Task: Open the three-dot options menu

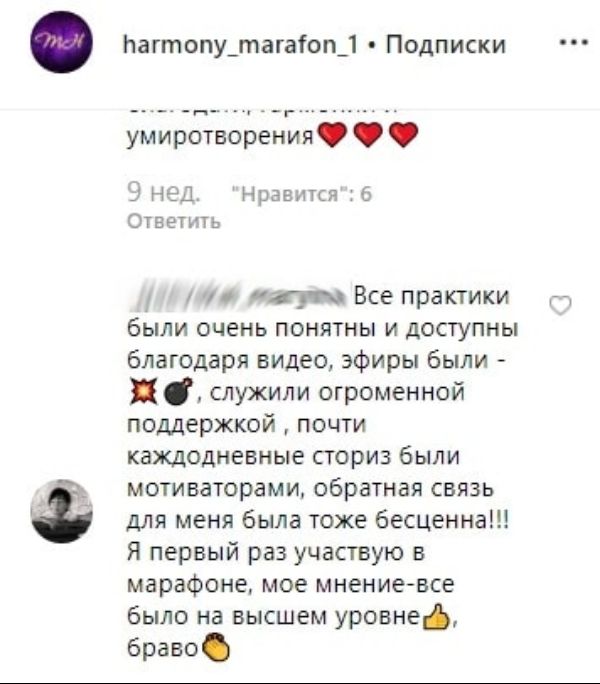Action: (574, 43)
